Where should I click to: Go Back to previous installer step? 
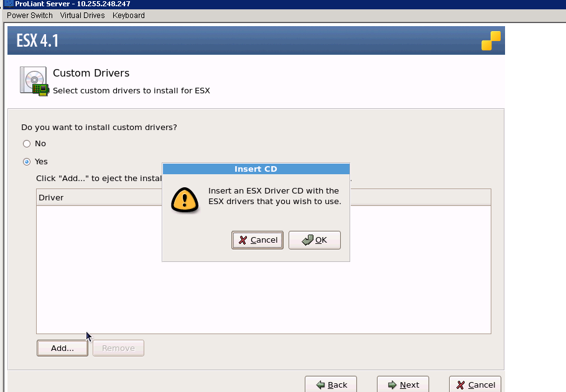point(331,385)
